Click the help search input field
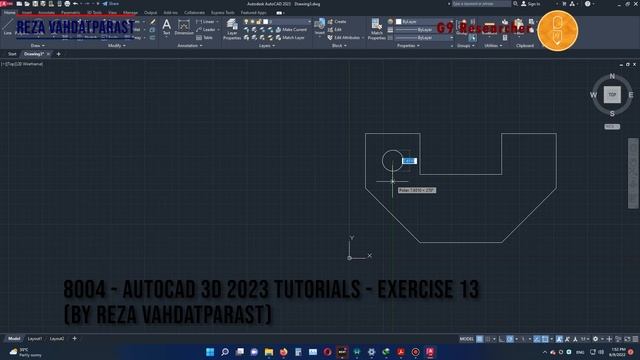This screenshot has height=360, width=640. pyautogui.click(x=481, y=4)
